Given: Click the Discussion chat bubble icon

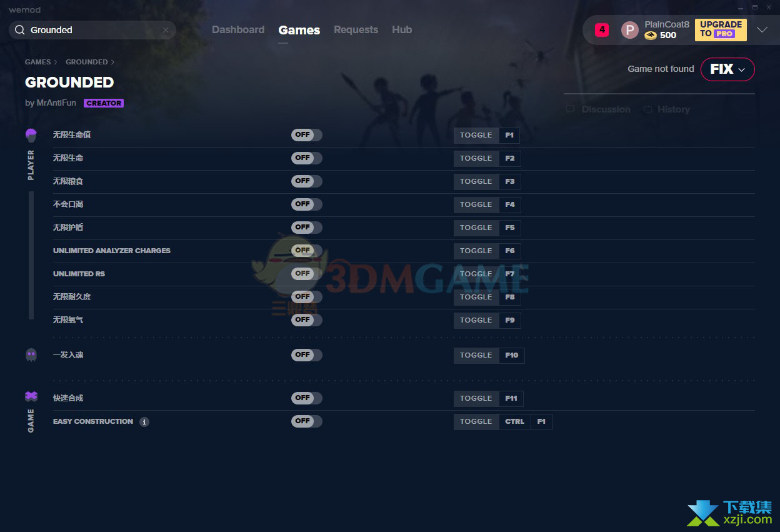Looking at the screenshot, I should [570, 109].
